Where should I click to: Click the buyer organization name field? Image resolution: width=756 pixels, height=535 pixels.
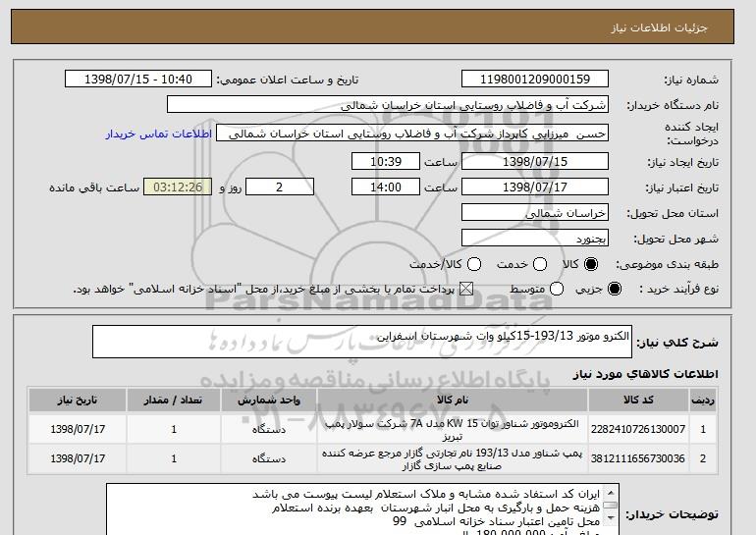coord(388,105)
